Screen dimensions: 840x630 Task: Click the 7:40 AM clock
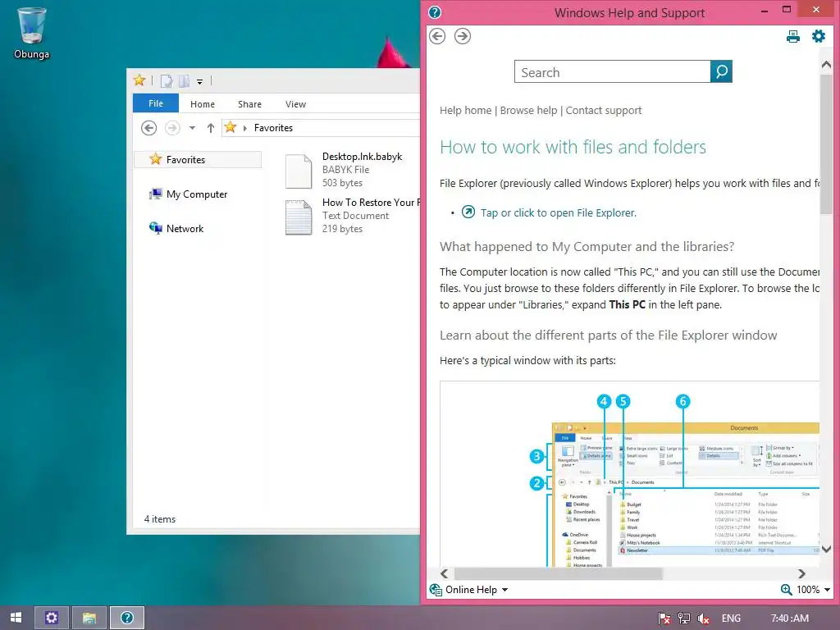click(790, 619)
